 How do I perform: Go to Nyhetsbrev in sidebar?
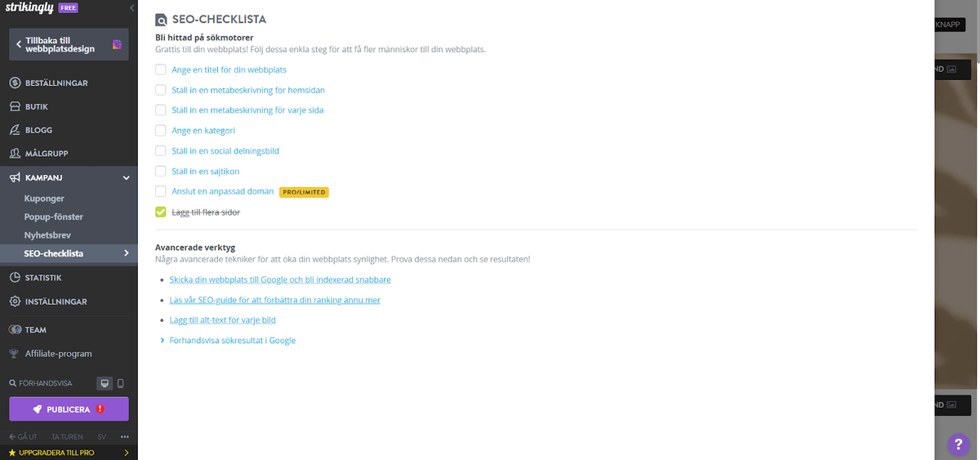point(47,235)
